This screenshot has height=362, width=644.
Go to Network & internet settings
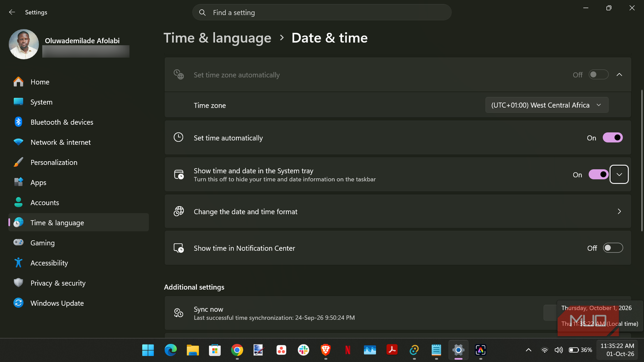[x=78, y=142]
